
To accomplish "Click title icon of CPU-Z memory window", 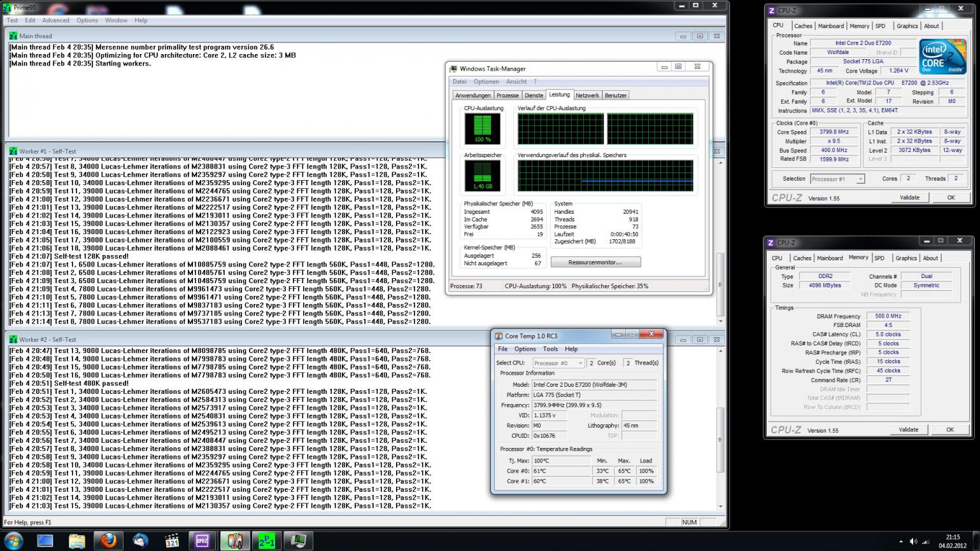I will pos(771,242).
